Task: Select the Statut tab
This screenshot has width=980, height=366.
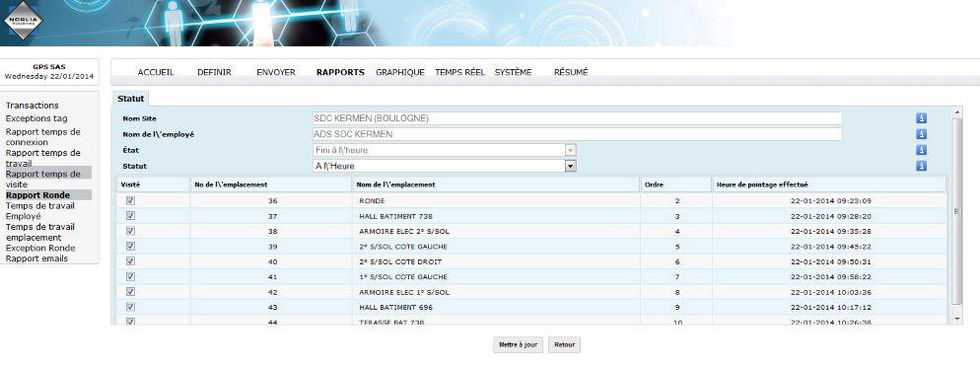Action: 131,99
